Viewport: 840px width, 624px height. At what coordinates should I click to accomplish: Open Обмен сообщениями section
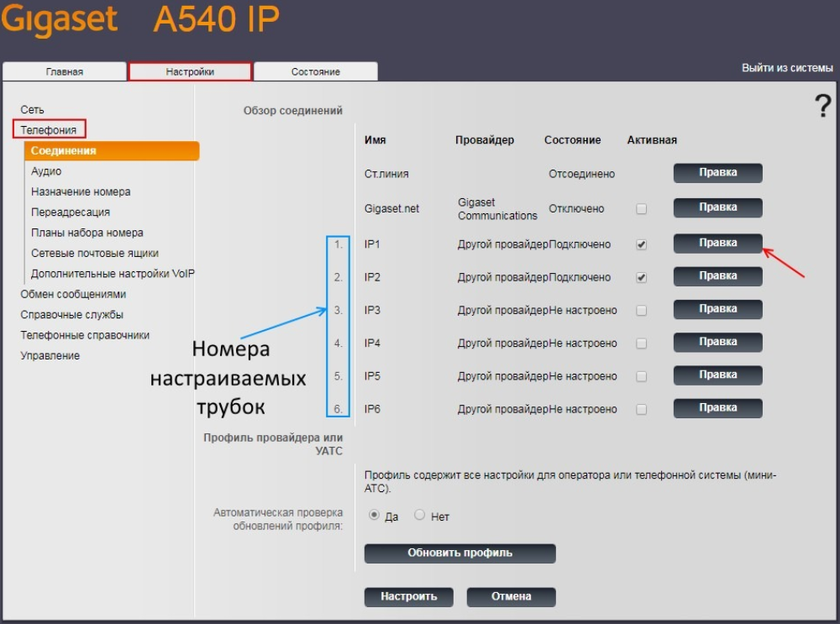coord(73,294)
